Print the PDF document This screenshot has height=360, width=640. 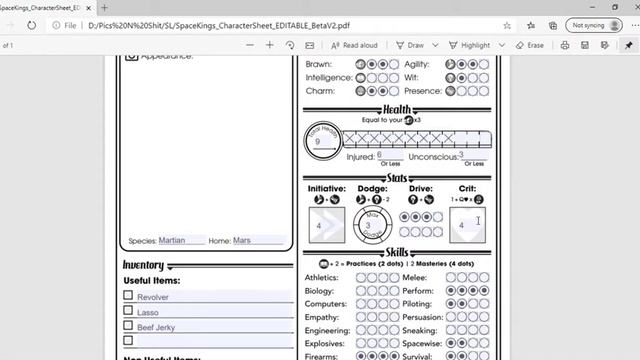(x=565, y=45)
